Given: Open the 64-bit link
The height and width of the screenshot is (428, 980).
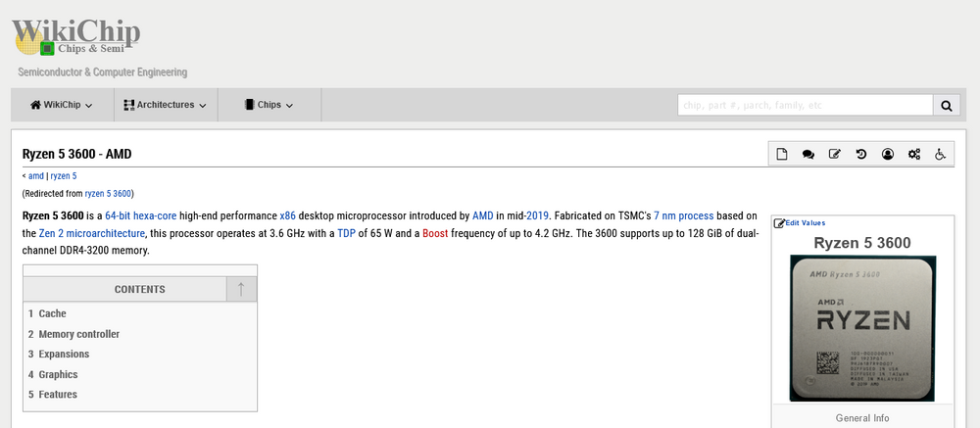Looking at the screenshot, I should coord(119,216).
